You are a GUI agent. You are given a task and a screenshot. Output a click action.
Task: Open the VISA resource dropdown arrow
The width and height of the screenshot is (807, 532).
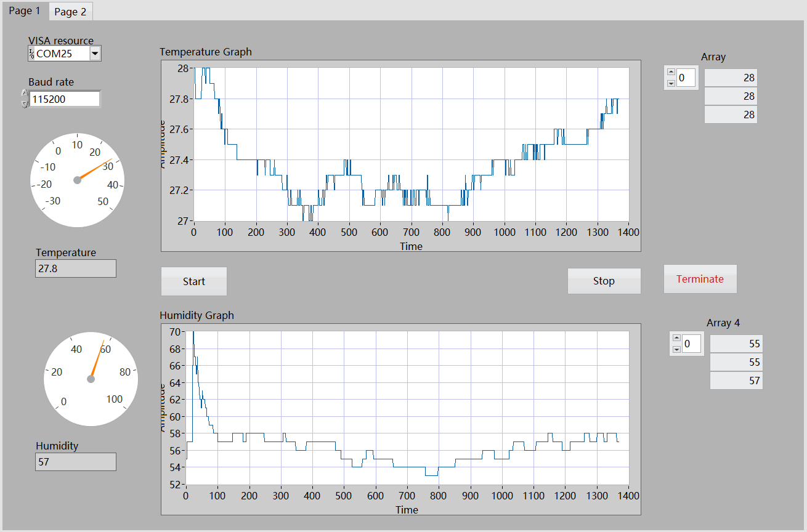click(95, 54)
